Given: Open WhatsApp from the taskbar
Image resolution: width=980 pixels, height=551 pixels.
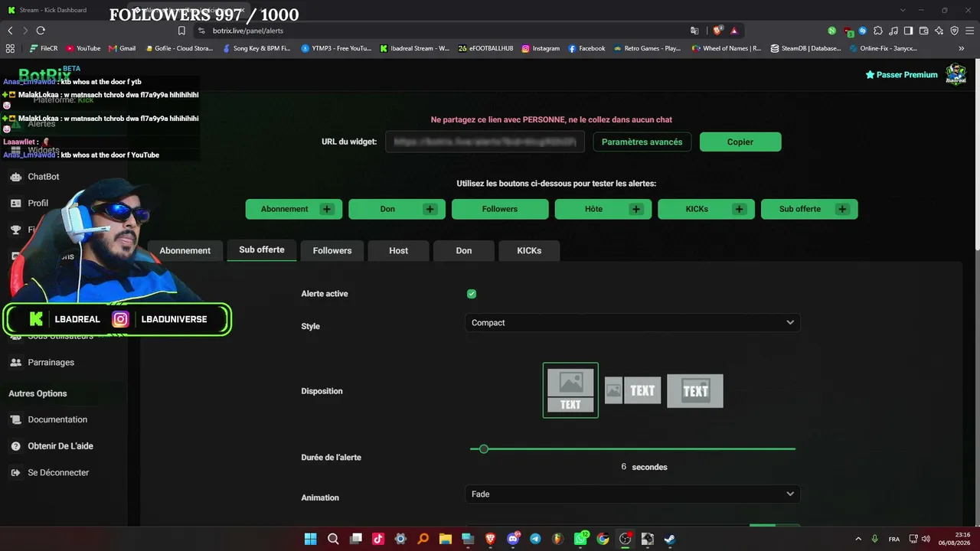Looking at the screenshot, I should (x=580, y=539).
